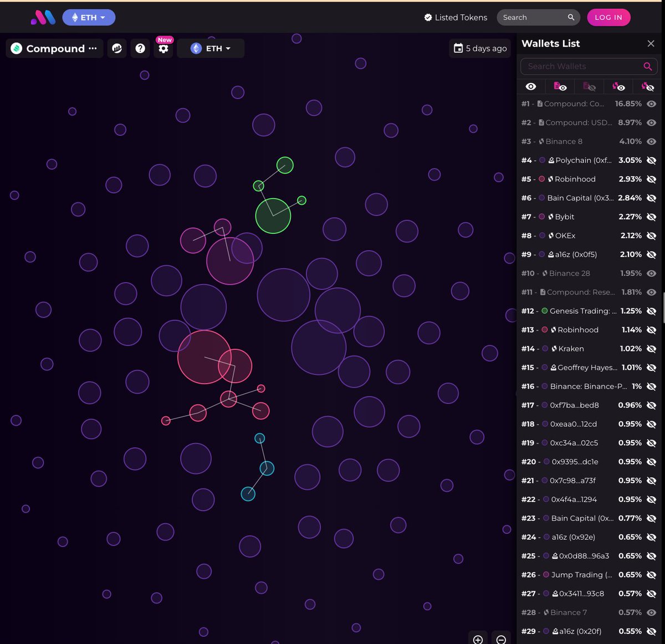The height and width of the screenshot is (644, 665).
Task: Select the 0x9395...dc1e wallet row
Action: (x=589, y=461)
